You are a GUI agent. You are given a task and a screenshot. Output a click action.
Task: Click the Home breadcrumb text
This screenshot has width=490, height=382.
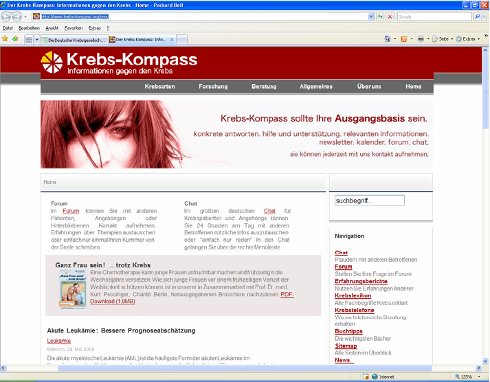pyautogui.click(x=50, y=182)
